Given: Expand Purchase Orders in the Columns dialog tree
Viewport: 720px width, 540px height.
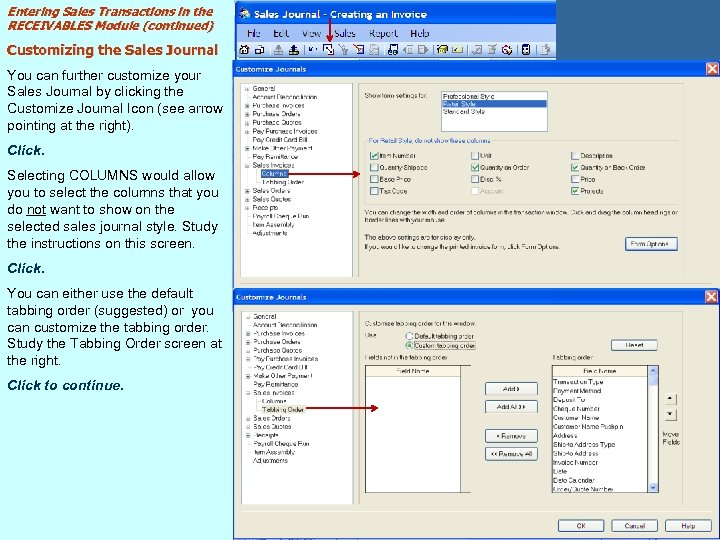Looking at the screenshot, I should [248, 114].
